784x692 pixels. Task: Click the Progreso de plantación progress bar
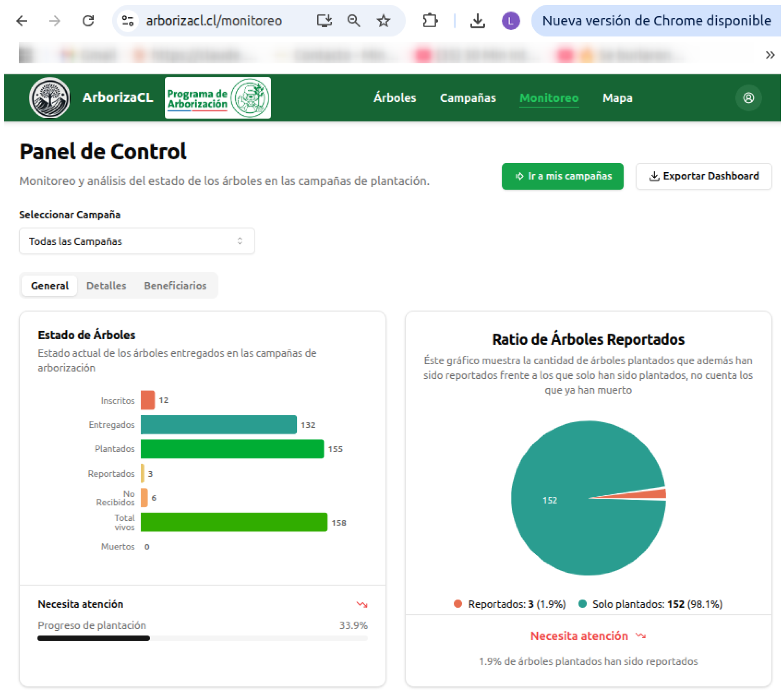pos(202,638)
